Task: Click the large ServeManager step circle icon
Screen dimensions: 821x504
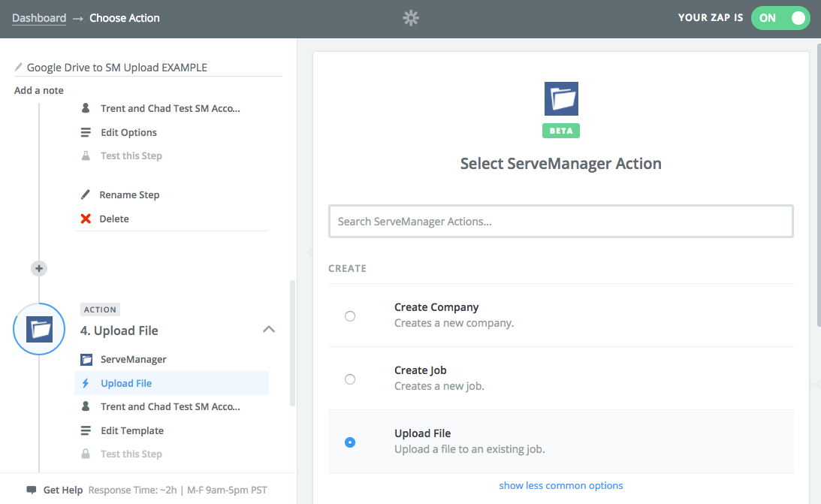Action: click(x=39, y=329)
